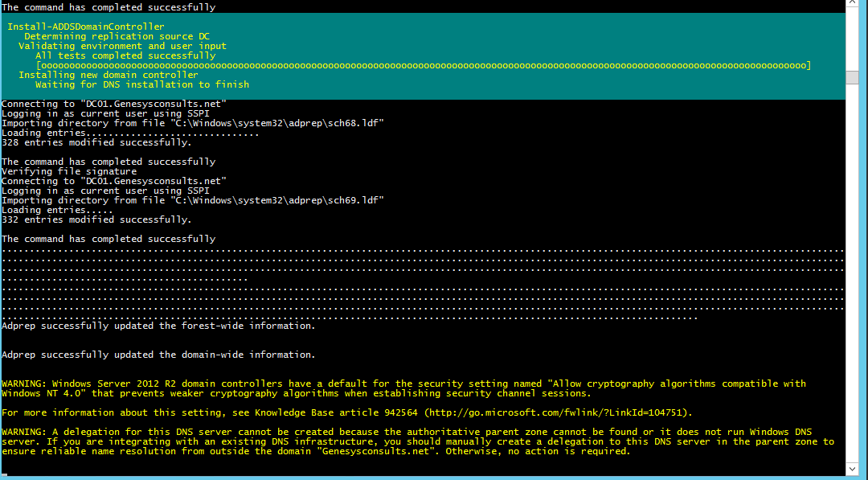Screen dimensions: 868x480
Task: Click 'Adprep successfully updated the forest-wide information'
Action: tap(158, 326)
